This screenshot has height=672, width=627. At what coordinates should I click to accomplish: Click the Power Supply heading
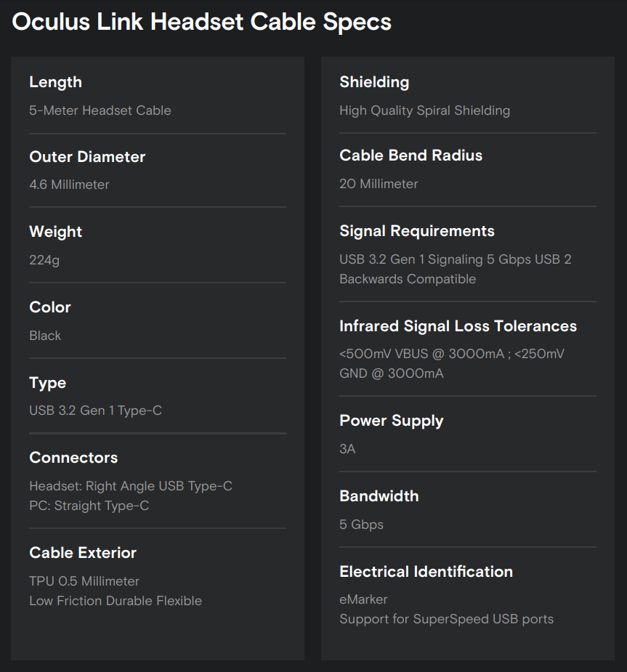pos(391,421)
